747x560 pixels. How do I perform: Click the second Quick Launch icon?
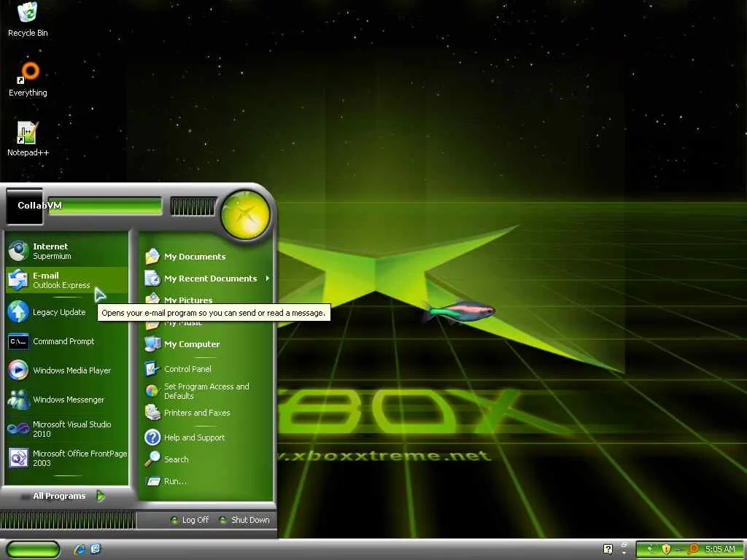(96, 549)
